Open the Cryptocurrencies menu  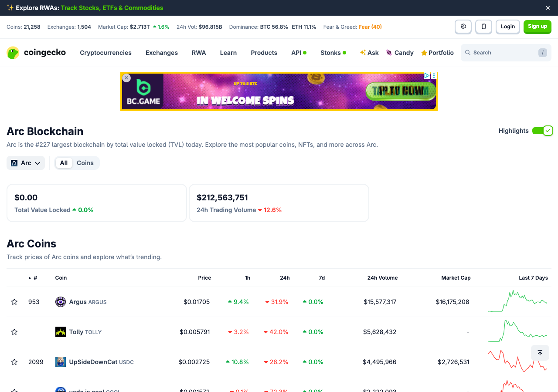pyautogui.click(x=105, y=53)
